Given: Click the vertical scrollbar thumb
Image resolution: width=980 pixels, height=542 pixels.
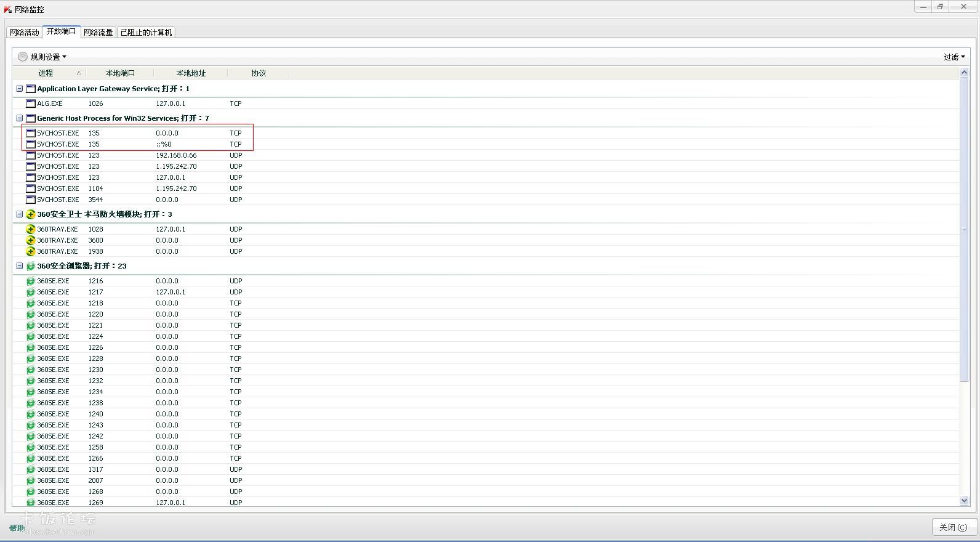Looking at the screenshot, I should click(965, 230).
